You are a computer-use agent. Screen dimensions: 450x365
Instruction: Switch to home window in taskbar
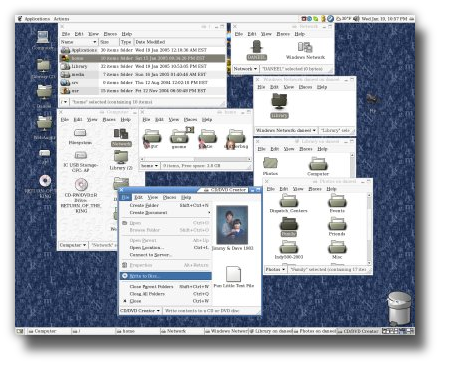[138, 331]
